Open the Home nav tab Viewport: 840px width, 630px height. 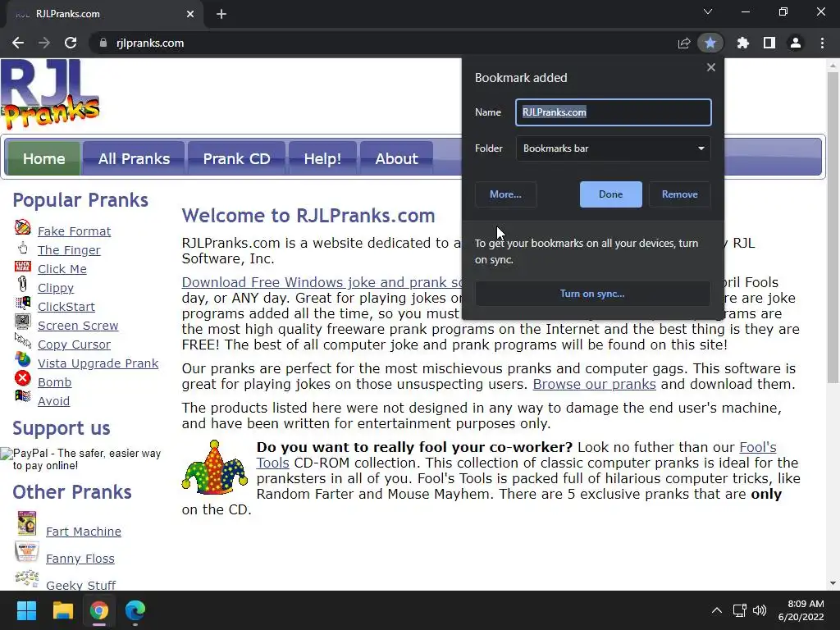[44, 158]
